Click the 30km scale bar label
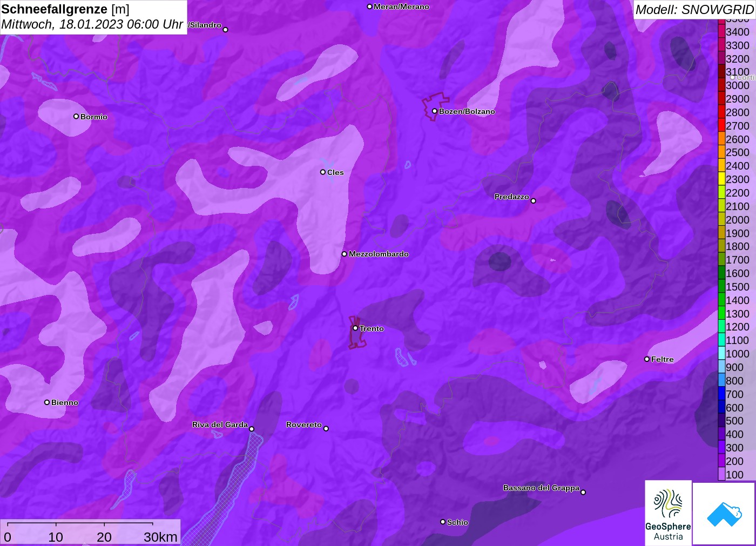Screen dimensions: 756x546 click(x=160, y=537)
